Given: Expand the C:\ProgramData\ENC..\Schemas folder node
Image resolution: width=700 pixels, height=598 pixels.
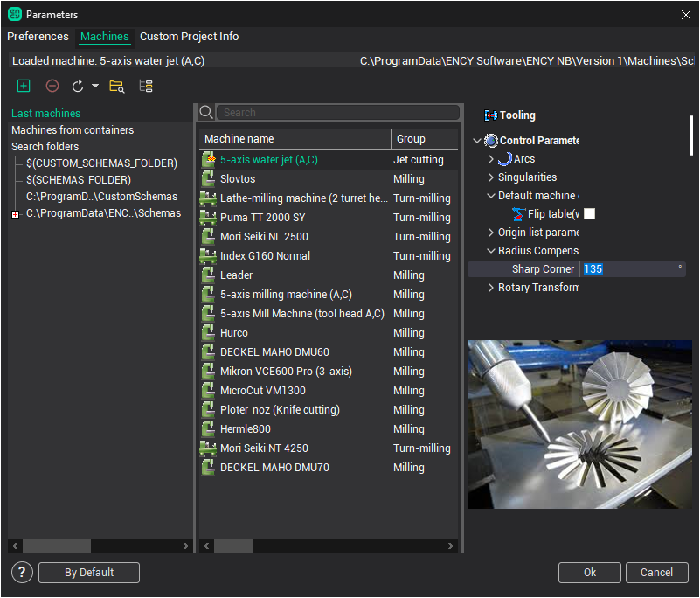Looking at the screenshot, I should [16, 214].
